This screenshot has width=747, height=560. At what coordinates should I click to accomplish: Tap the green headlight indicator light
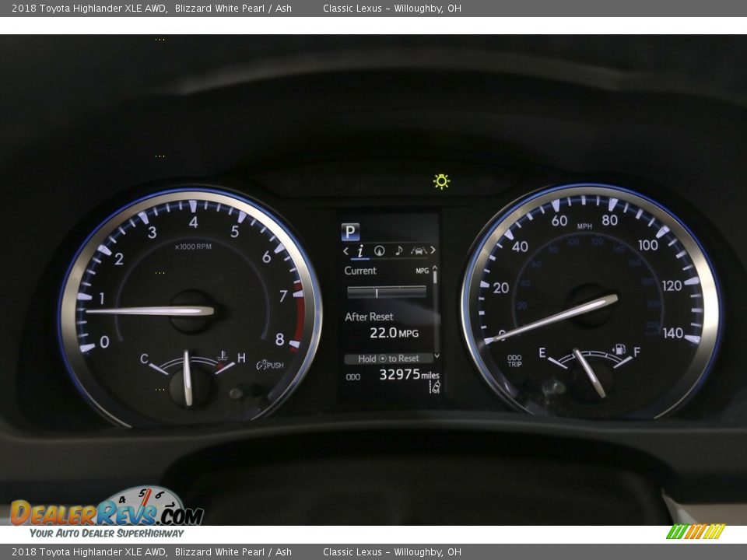click(442, 181)
